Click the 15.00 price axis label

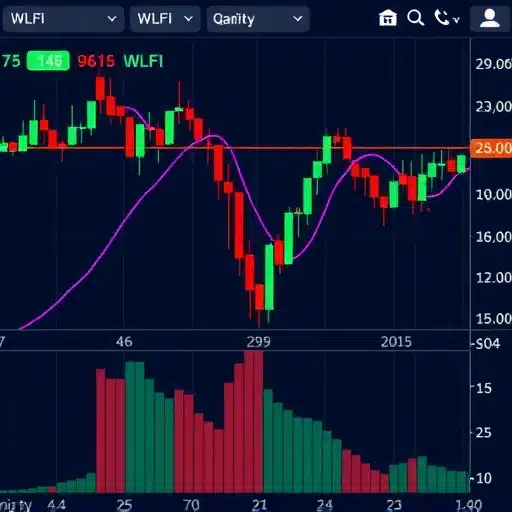coord(493,319)
